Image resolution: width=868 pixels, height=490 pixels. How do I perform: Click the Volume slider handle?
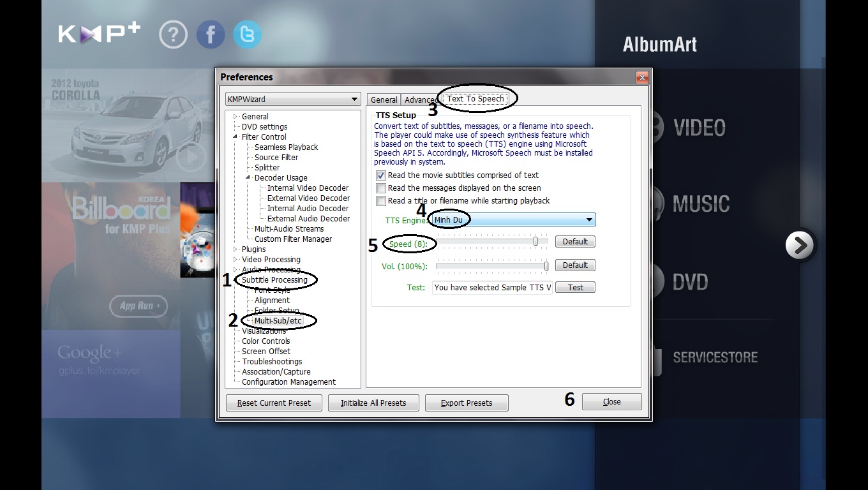tap(546, 265)
